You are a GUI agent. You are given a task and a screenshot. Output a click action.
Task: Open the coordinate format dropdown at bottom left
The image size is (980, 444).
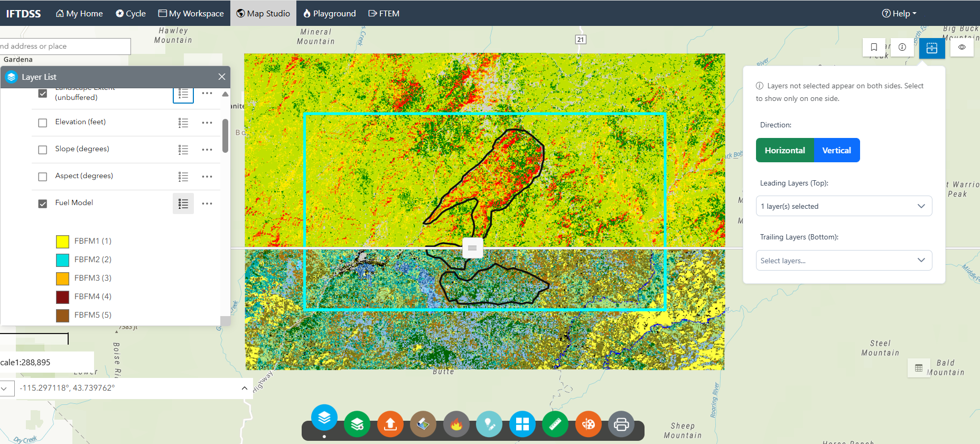pos(4,388)
